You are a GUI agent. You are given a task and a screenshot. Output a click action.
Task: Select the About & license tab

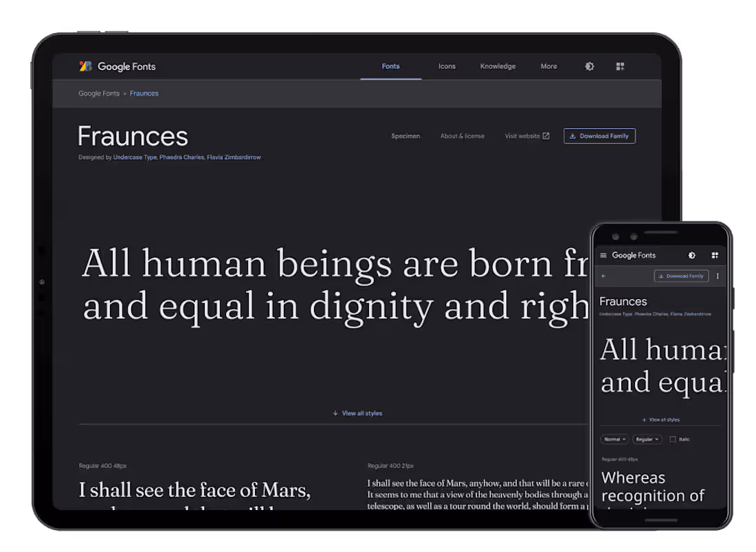click(462, 135)
